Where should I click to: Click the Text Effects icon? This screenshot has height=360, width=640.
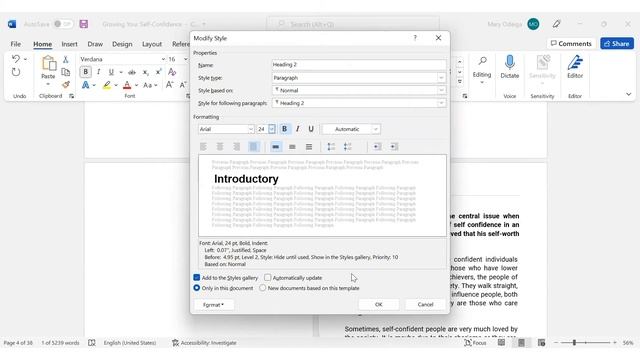85,85
